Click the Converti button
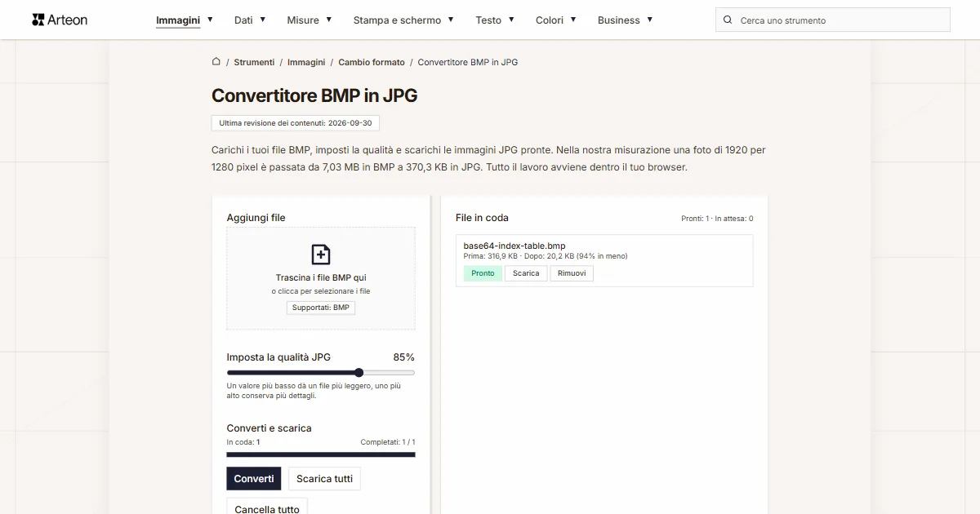This screenshot has height=514, width=980. click(254, 479)
